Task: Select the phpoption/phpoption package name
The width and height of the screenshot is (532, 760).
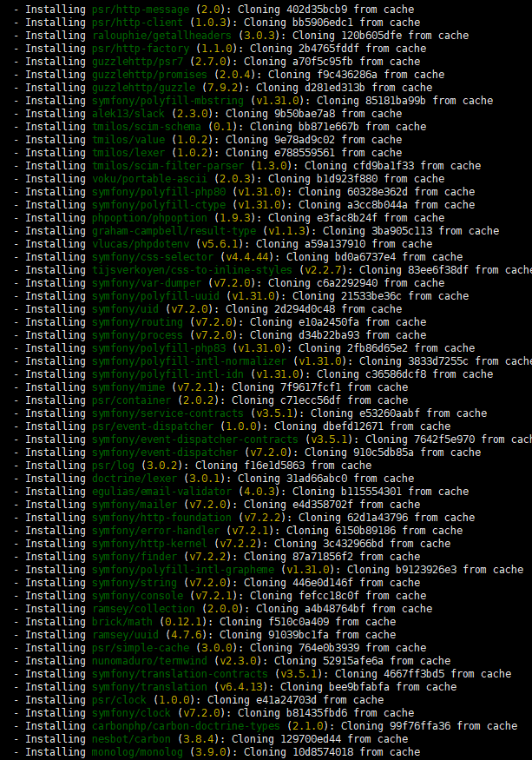Action: (x=150, y=219)
